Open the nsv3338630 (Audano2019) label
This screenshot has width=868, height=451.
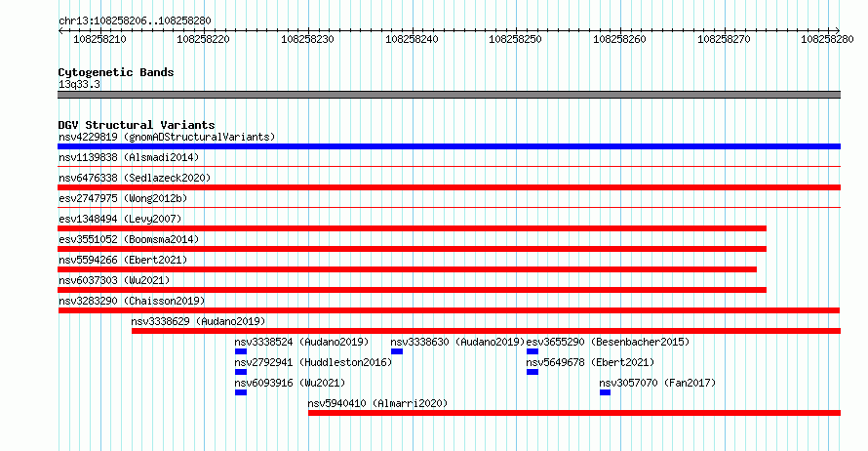457,342
